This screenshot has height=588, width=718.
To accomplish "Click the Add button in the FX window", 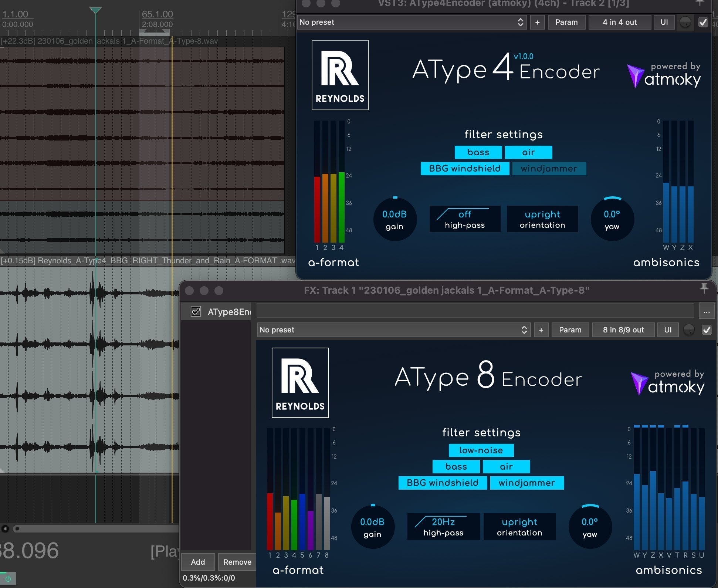I will coord(198,562).
